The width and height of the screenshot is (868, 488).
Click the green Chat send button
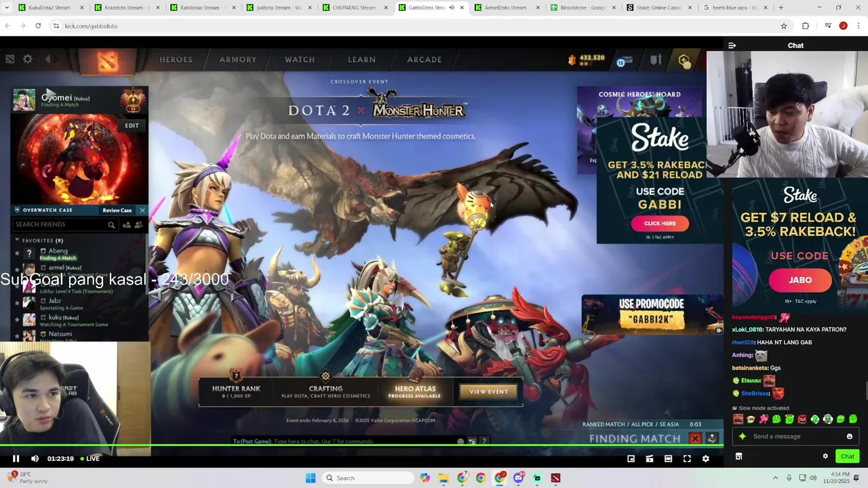click(847, 456)
